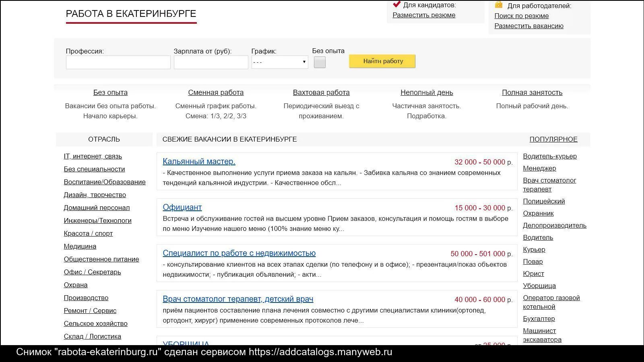Click the 'Найти работу' button
This screenshot has height=362, width=644.
(382, 61)
